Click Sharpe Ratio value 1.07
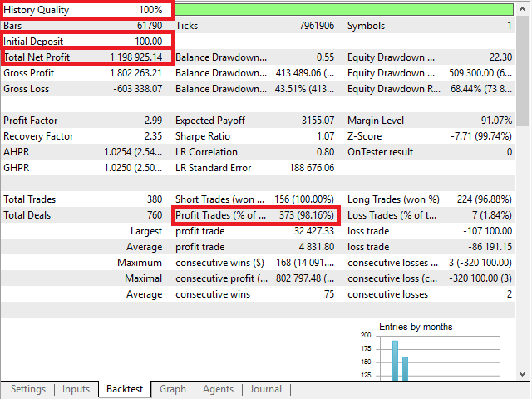The image size is (532, 399). 325,136
